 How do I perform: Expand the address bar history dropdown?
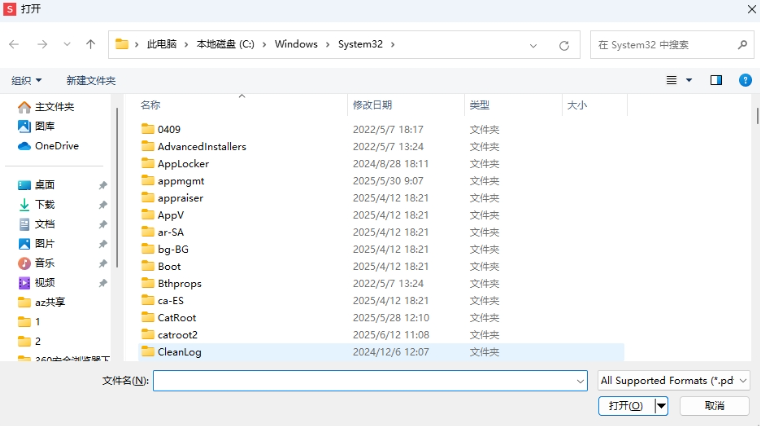coord(533,46)
